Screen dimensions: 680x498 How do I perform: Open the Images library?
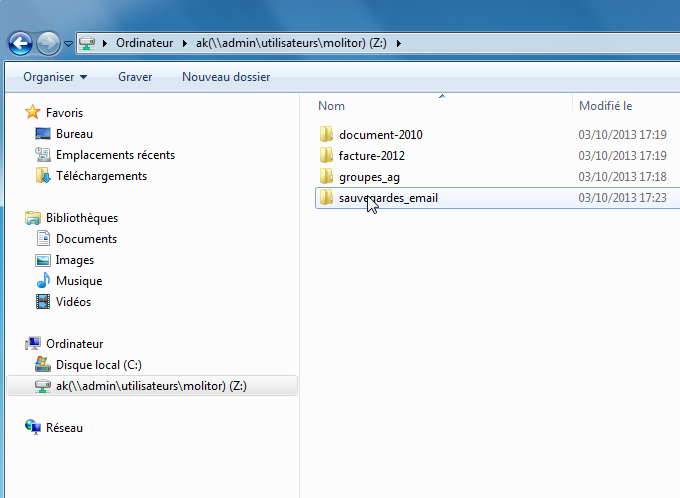click(x=75, y=260)
